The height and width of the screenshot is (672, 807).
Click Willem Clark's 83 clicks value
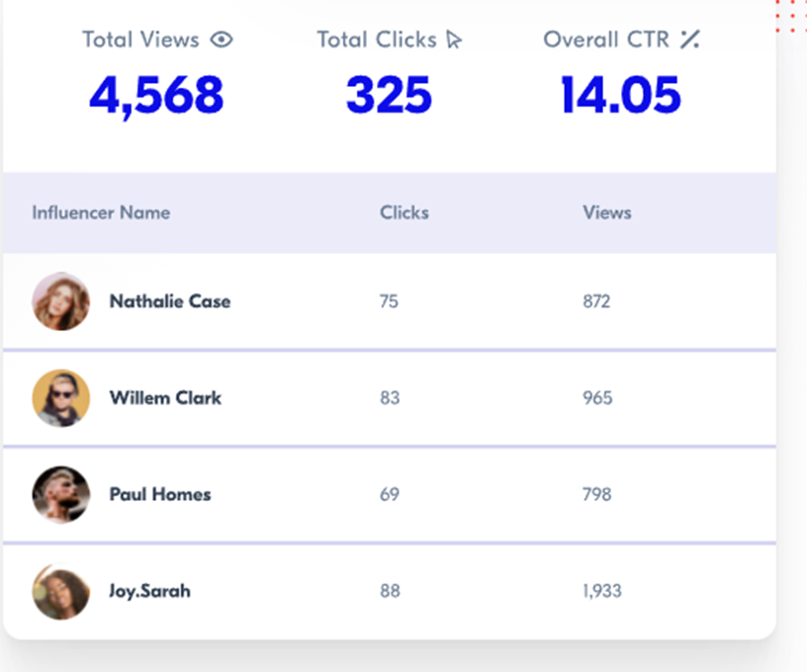(x=390, y=398)
